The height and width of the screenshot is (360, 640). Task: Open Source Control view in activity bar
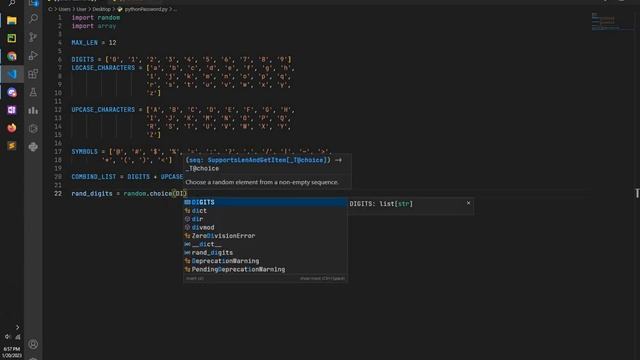click(x=33, y=37)
